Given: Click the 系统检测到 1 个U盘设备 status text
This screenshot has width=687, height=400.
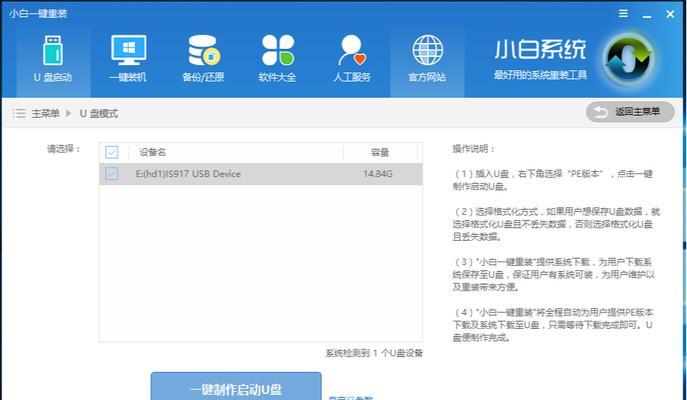Looking at the screenshot, I should click(374, 353).
